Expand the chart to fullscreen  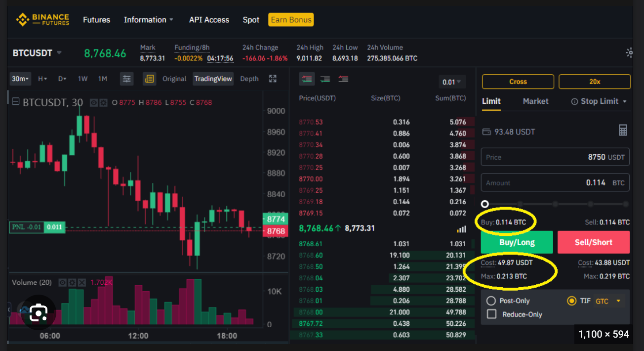[x=272, y=79]
